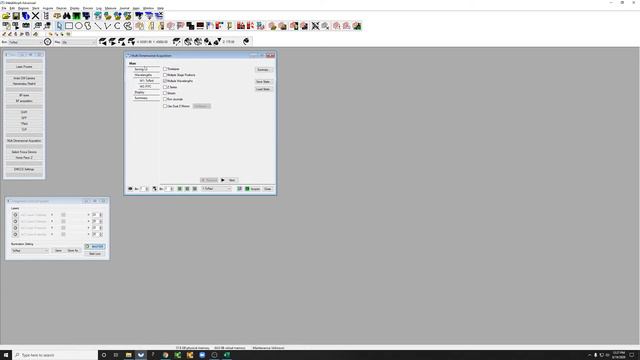Click the binoculars icon in the toolbar
Viewport: 640px width, 360px height.
click(67, 16)
